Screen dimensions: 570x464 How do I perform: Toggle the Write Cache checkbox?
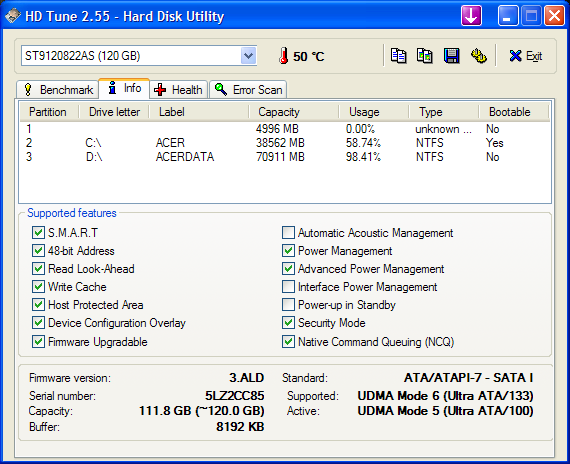click(38, 287)
